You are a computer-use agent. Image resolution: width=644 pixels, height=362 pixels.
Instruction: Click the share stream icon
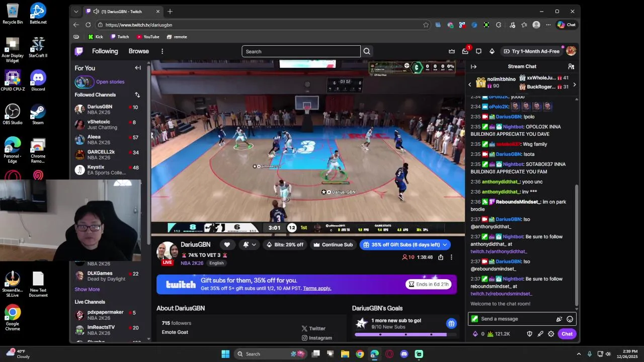[x=441, y=257]
